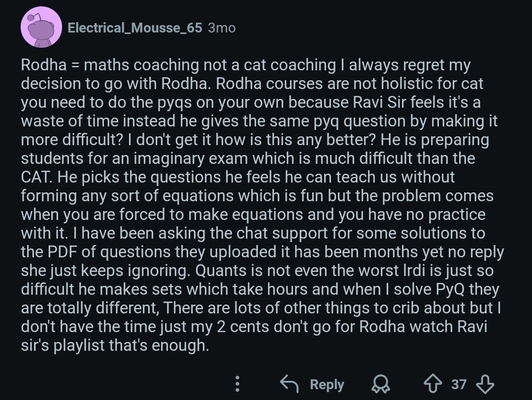532x400 pixels.
Task: Click the phrase 'the PDF of questions'
Action: pos(90,252)
